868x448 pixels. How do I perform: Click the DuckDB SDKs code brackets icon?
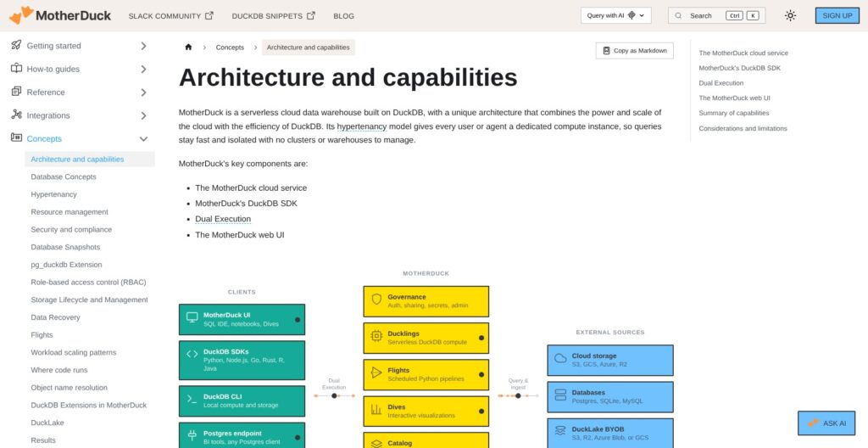click(192, 354)
